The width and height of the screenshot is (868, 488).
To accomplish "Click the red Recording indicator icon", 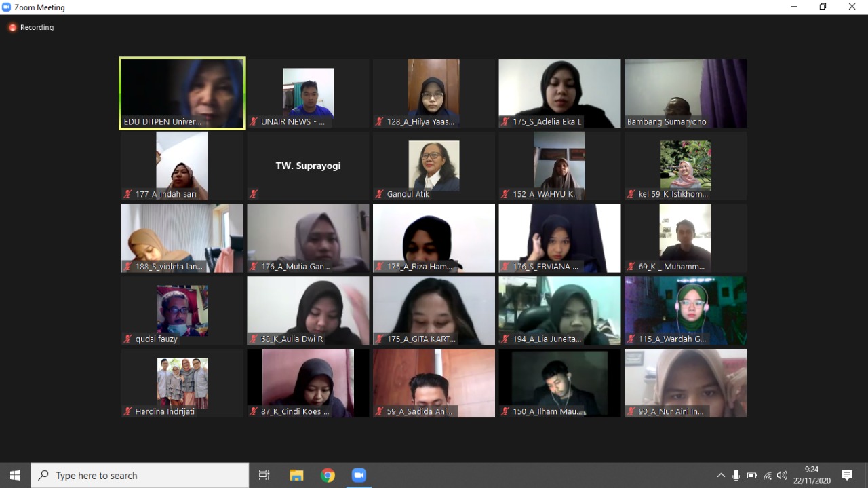I will click(x=12, y=28).
